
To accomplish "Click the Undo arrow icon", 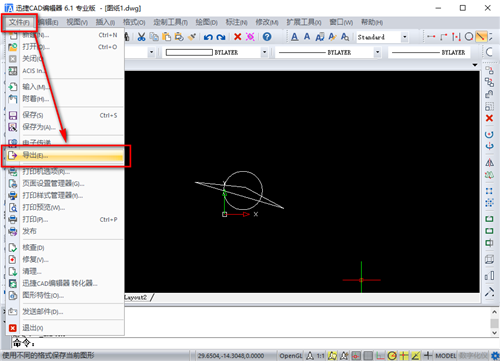I will [208, 37].
